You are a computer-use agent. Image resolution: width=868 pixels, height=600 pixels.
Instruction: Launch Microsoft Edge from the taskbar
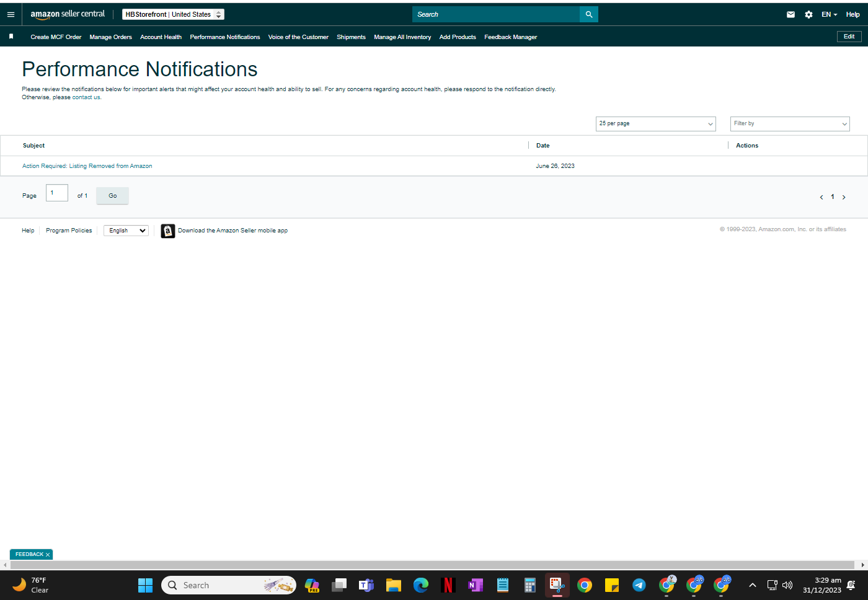[421, 585]
